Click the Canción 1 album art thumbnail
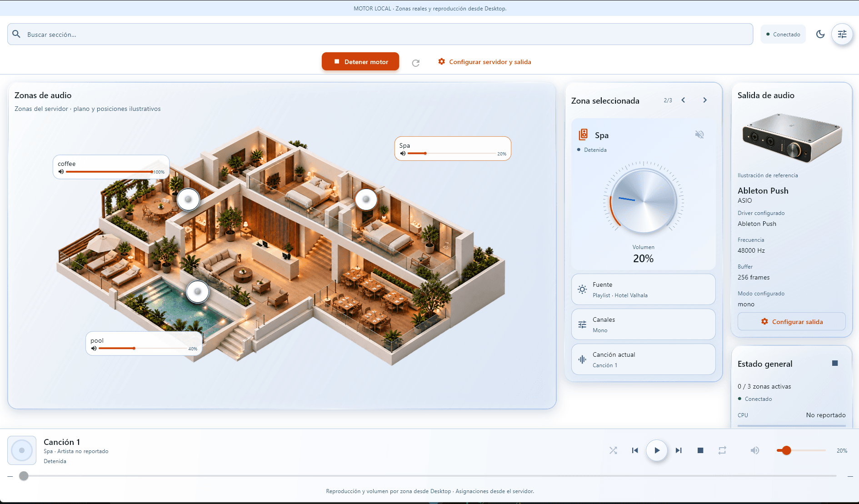The height and width of the screenshot is (504, 859). click(x=22, y=450)
